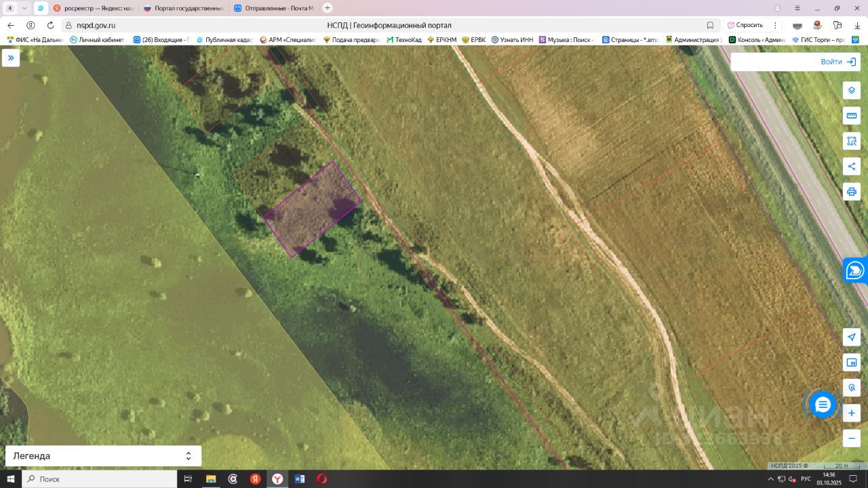Image resolution: width=868 pixels, height=488 pixels.
Task: Click the search-by-point map tool
Action: (x=852, y=388)
